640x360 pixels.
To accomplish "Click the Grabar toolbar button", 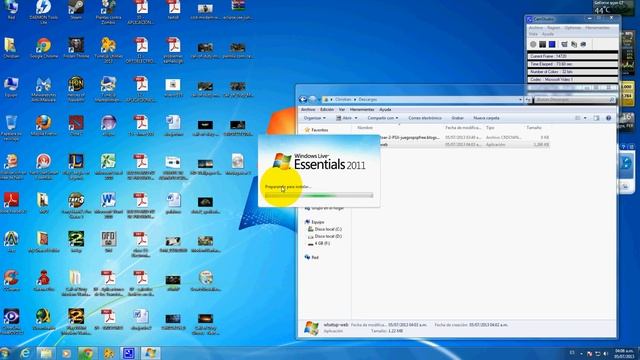I will (x=457, y=118).
